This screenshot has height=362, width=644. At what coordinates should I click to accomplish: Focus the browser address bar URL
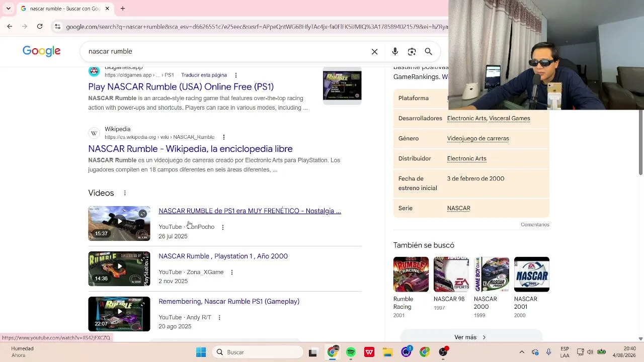click(x=257, y=27)
